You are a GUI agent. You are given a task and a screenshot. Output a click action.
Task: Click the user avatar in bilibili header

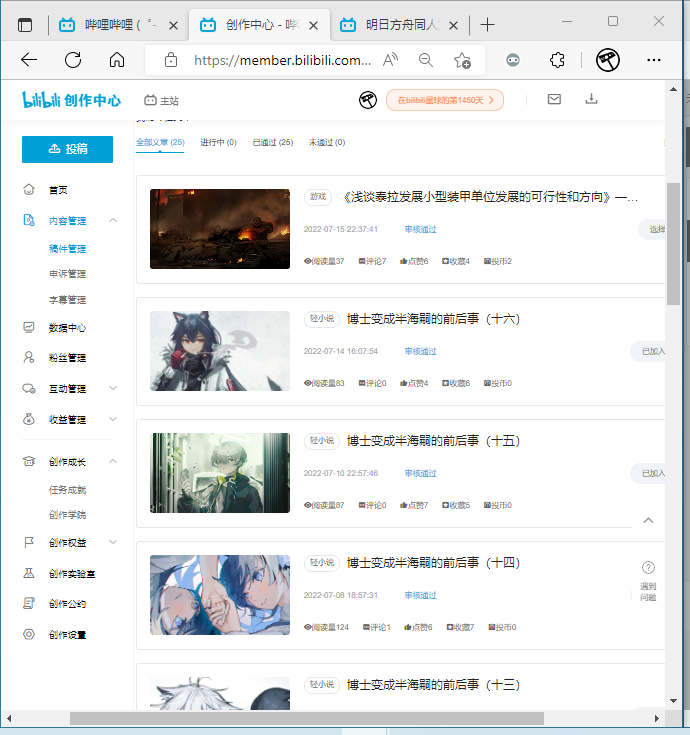pos(368,100)
